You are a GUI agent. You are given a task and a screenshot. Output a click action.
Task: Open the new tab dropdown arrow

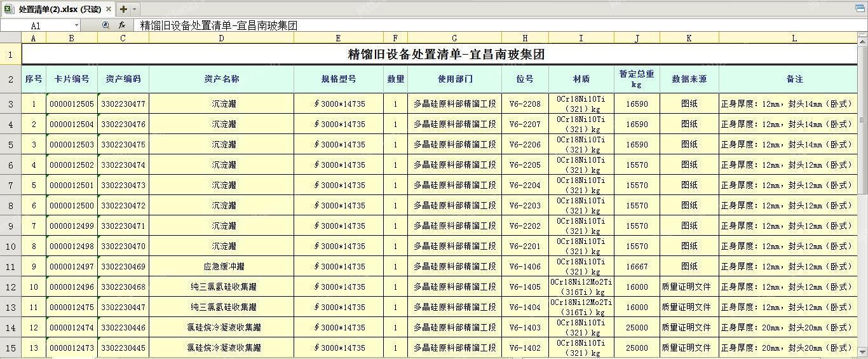(x=134, y=9)
